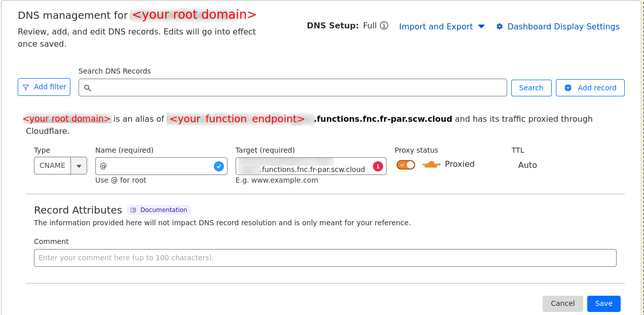The width and height of the screenshot is (644, 315).
Task: Click into the Comment text field
Action: click(325, 258)
